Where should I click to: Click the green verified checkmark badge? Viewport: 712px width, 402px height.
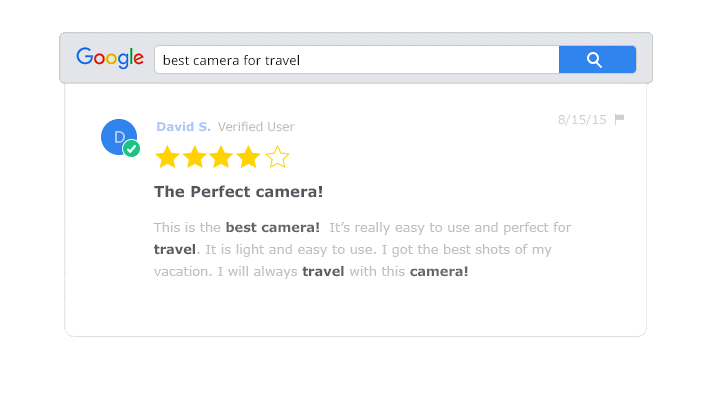tap(131, 149)
